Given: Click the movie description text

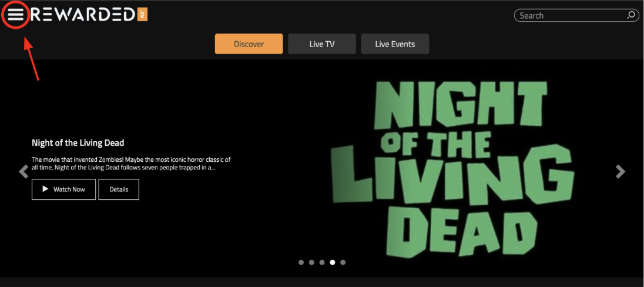Looking at the screenshot, I should (x=131, y=163).
